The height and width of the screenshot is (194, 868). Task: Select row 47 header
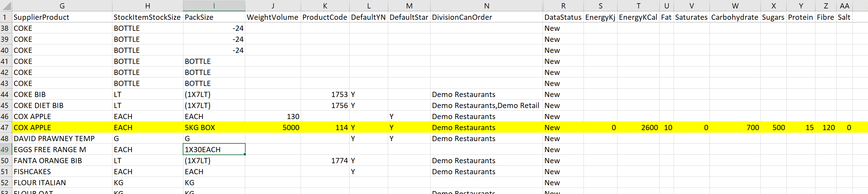pos(6,127)
